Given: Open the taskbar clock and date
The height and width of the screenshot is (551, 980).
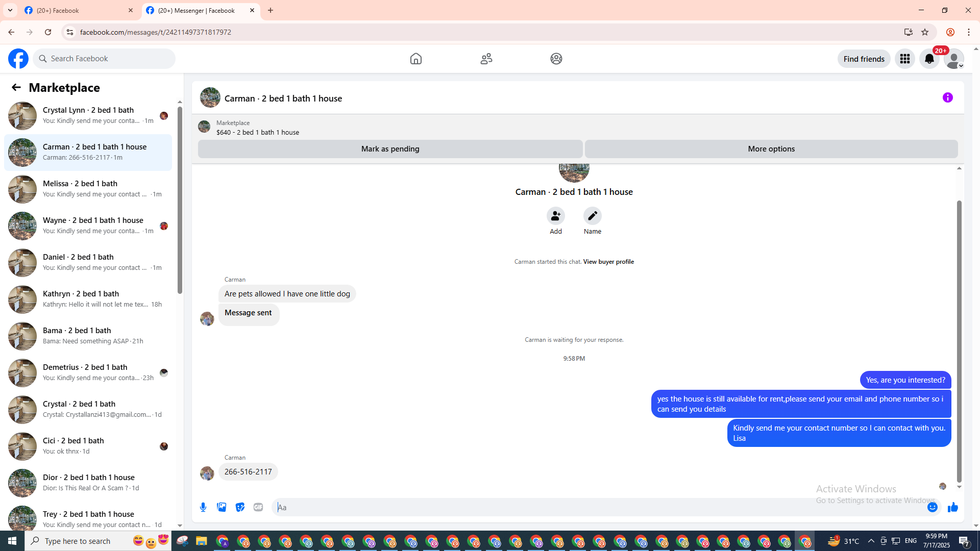Looking at the screenshot, I should tap(936, 541).
